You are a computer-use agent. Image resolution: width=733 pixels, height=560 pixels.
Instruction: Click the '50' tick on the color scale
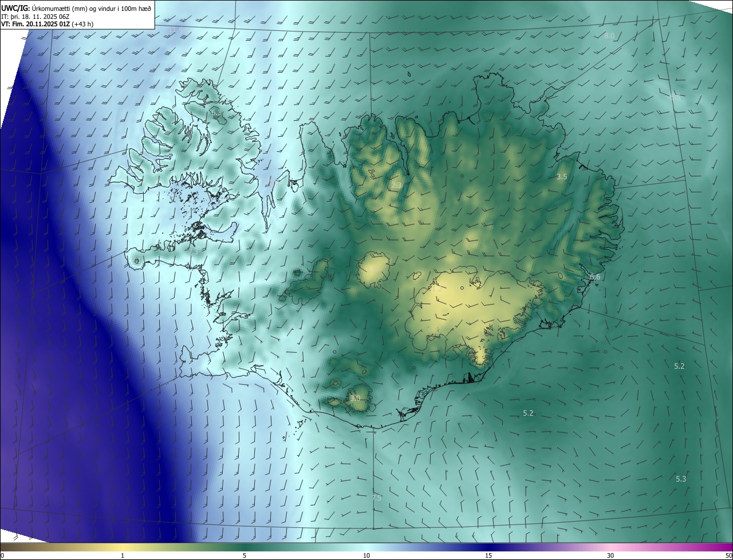pyautogui.click(x=728, y=555)
